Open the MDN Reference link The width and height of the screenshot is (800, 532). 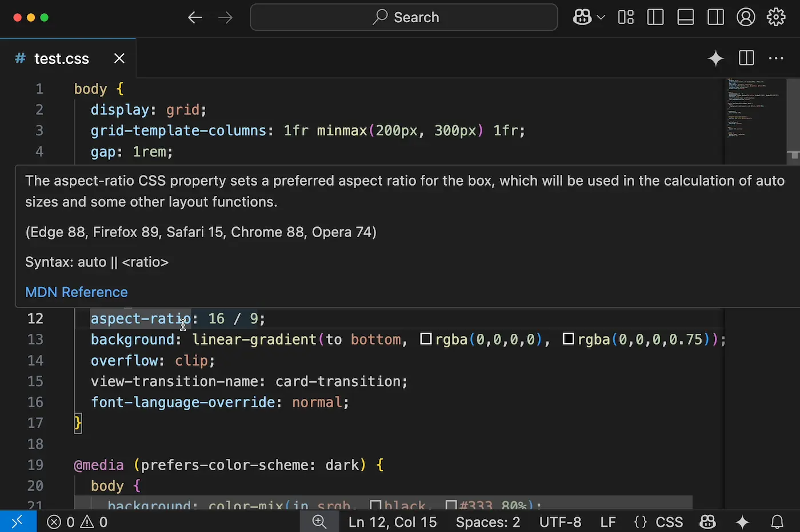pyautogui.click(x=76, y=292)
